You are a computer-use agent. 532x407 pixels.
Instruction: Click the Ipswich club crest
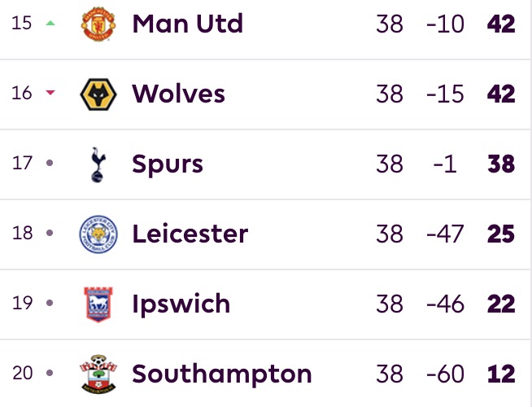[x=98, y=304]
